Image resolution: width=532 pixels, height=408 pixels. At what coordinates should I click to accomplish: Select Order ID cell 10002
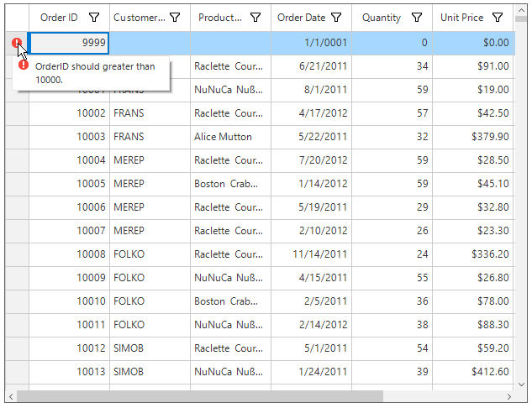pyautogui.click(x=69, y=113)
